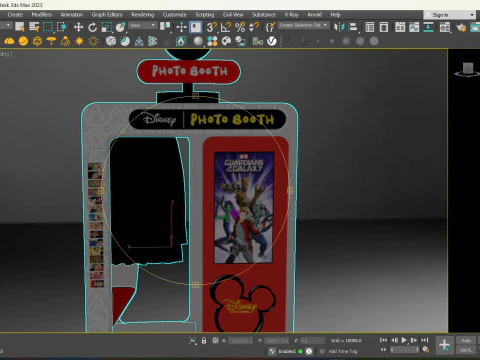Open the Animation menu
This screenshot has width=480, height=360.
click(72, 15)
